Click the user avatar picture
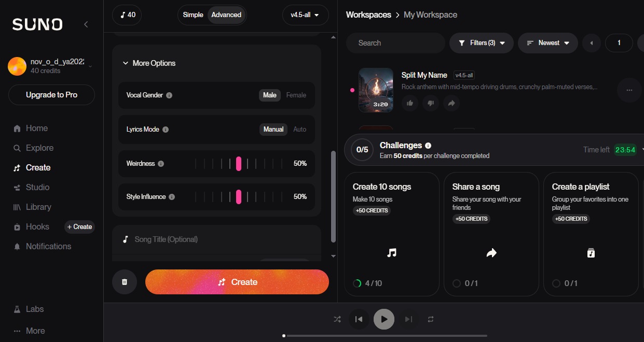Viewport: 644px width, 342px height. [17, 66]
